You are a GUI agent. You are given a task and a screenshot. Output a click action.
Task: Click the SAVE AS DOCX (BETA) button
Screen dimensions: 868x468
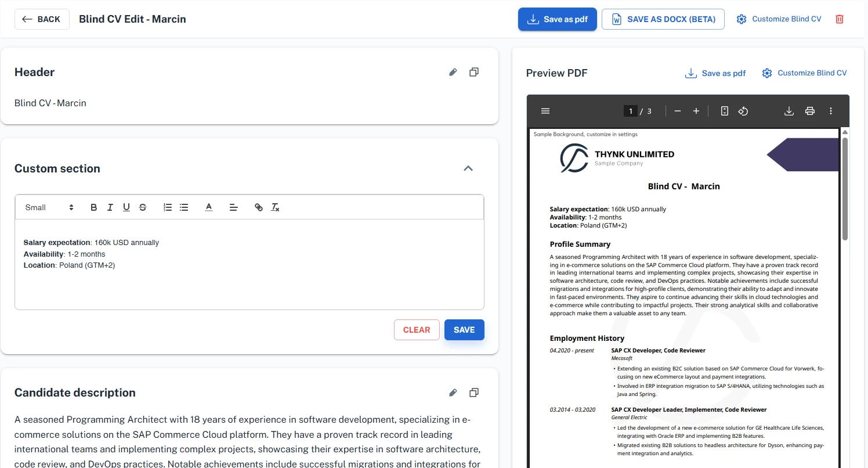click(663, 19)
